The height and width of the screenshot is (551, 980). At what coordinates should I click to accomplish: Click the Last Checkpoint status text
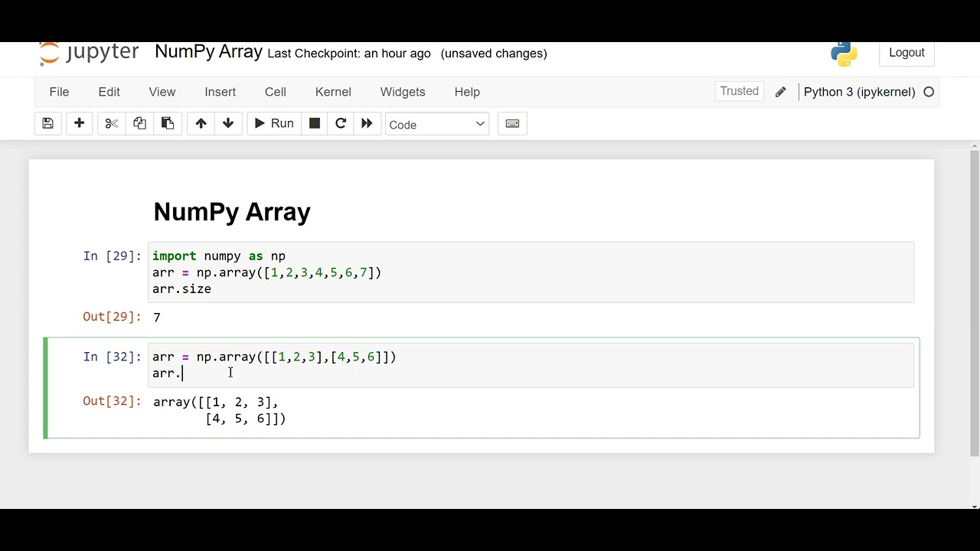click(x=349, y=54)
